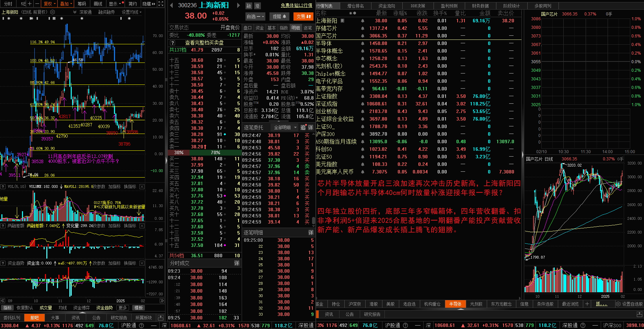Click the 融 margin badge
The height and width of the screenshot is (329, 644).
(x=249, y=6)
